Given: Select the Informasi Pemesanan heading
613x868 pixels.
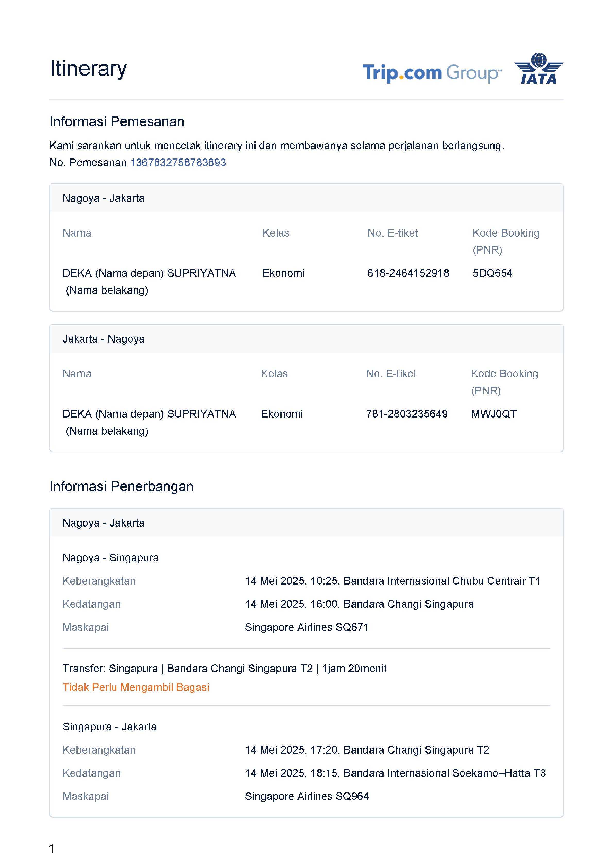Looking at the screenshot, I should (117, 122).
